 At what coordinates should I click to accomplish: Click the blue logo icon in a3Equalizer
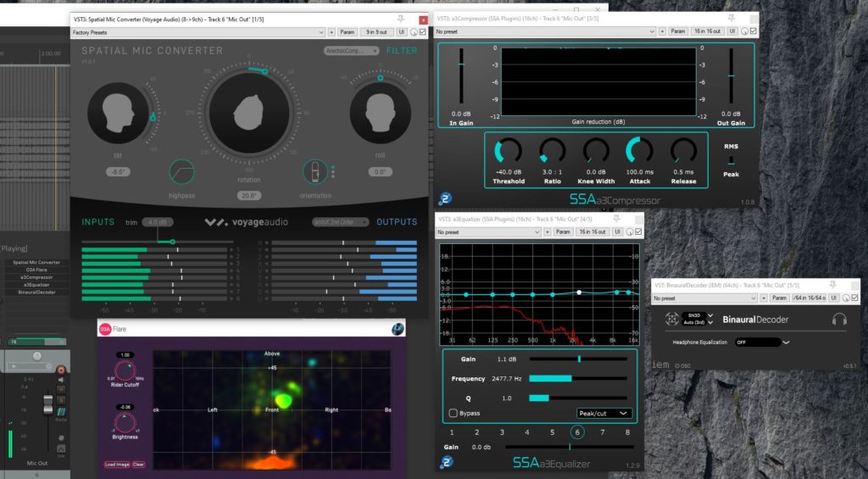pyautogui.click(x=446, y=461)
